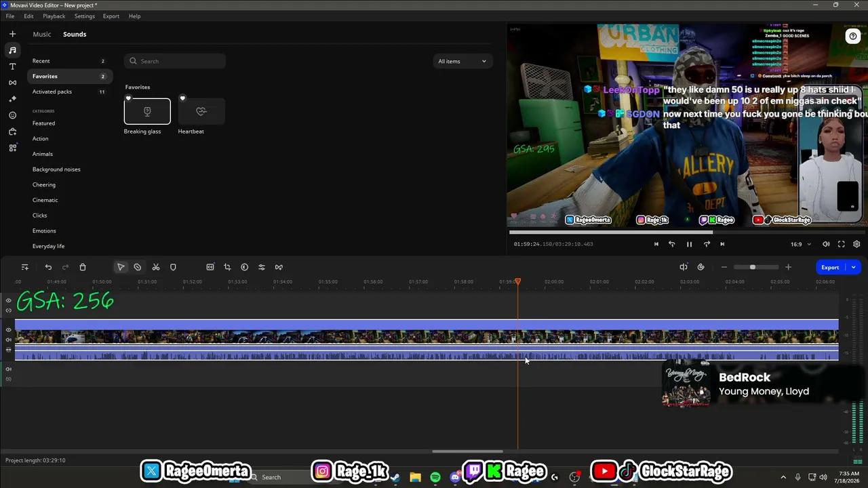Split clip with scissors icon

click(x=155, y=267)
